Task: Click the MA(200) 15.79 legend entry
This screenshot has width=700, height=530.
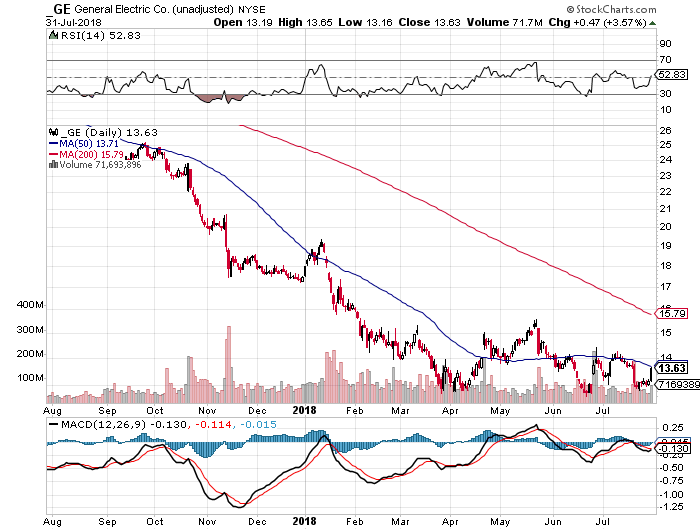Action: [x=91, y=154]
